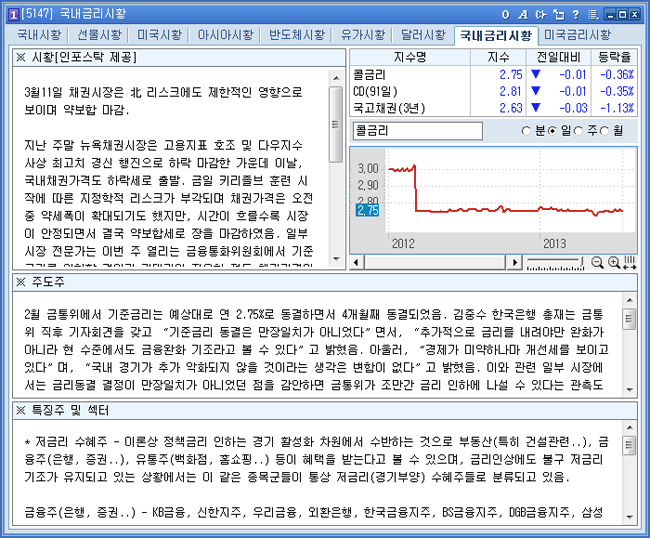Click the '0' icon in title bar

(507, 13)
